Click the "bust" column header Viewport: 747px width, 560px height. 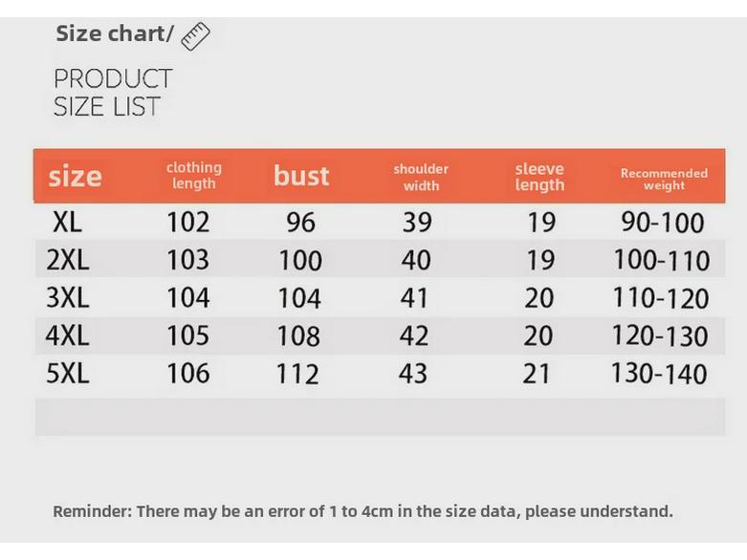pos(301,176)
